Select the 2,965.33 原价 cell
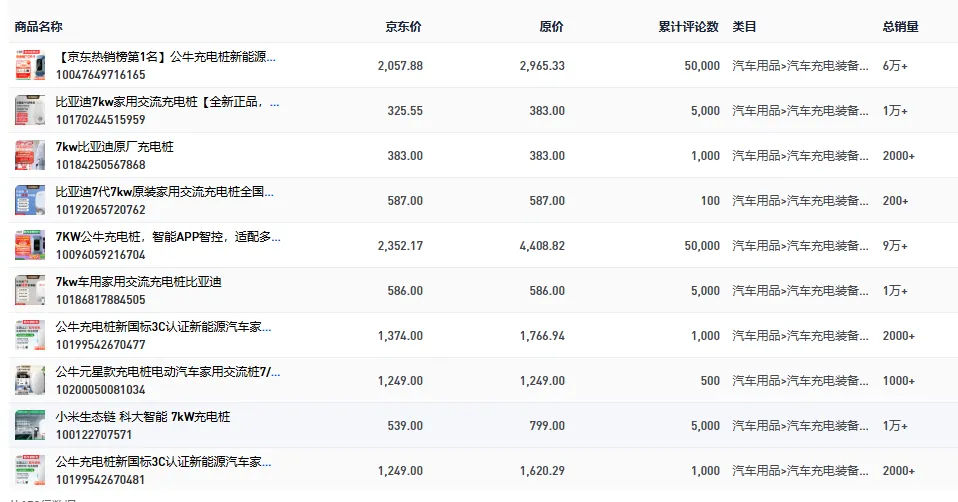This screenshot has width=958, height=502. 543,66
